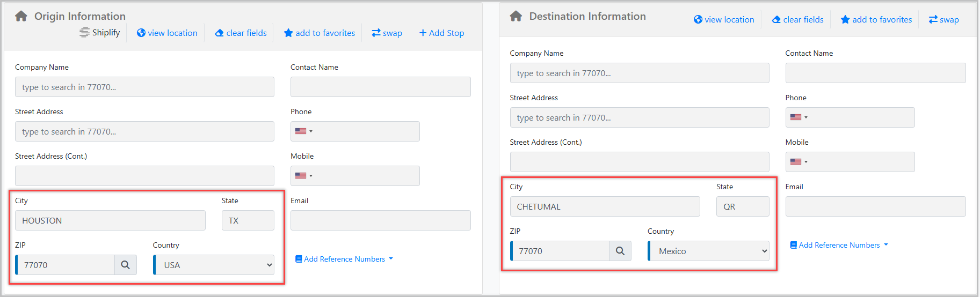
Task: Click the destination ZIP search magnifier icon
Action: click(x=620, y=251)
